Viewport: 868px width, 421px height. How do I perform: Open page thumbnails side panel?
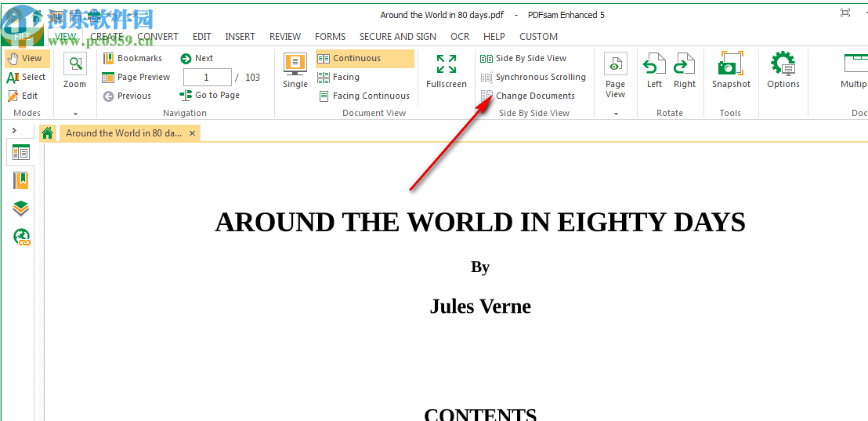[21, 152]
